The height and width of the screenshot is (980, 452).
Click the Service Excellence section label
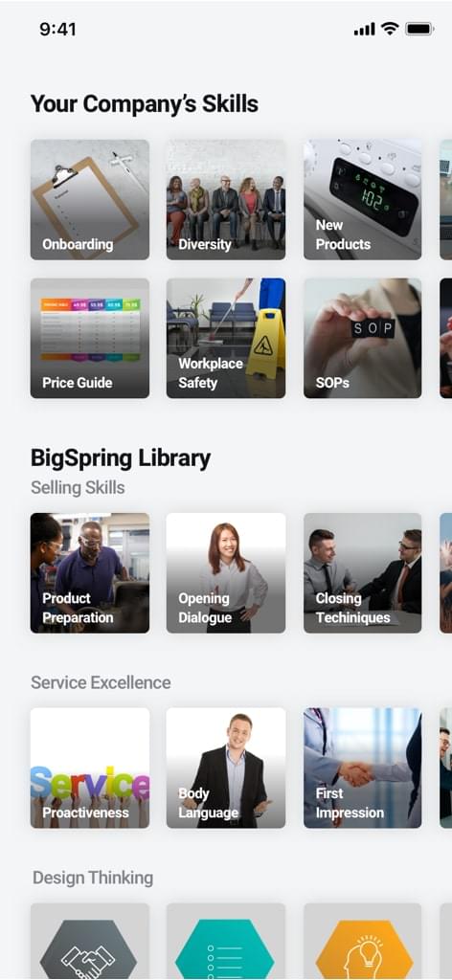coord(101,682)
